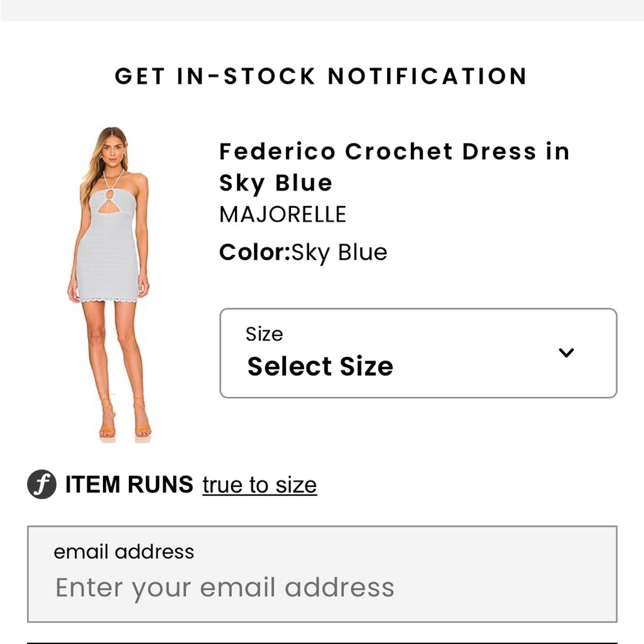Click the ITEM RUNS label
This screenshot has height=644, width=644.
(x=128, y=484)
